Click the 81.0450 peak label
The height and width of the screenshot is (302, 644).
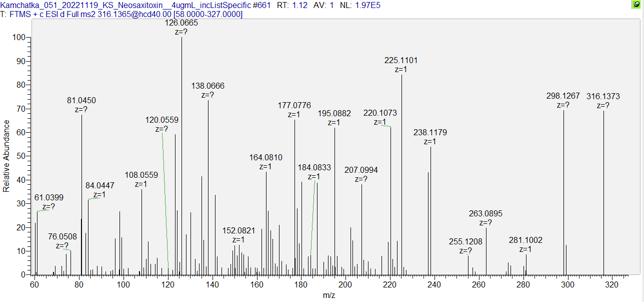pyautogui.click(x=81, y=101)
